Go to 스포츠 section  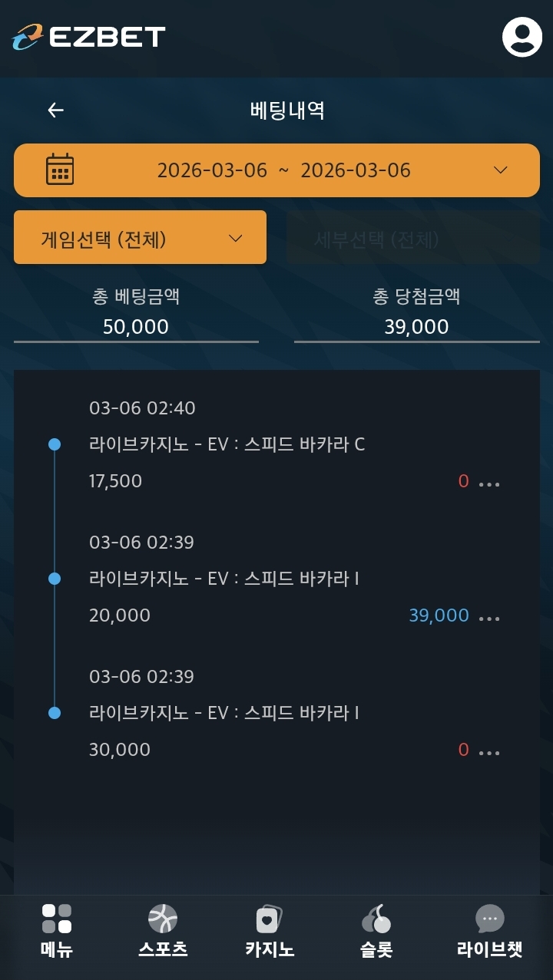(x=163, y=919)
